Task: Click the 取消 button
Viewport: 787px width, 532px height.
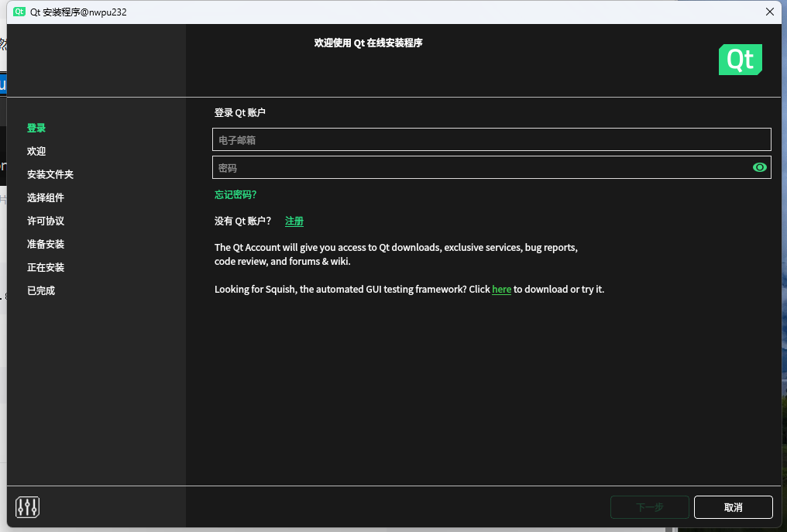Action: click(x=733, y=507)
